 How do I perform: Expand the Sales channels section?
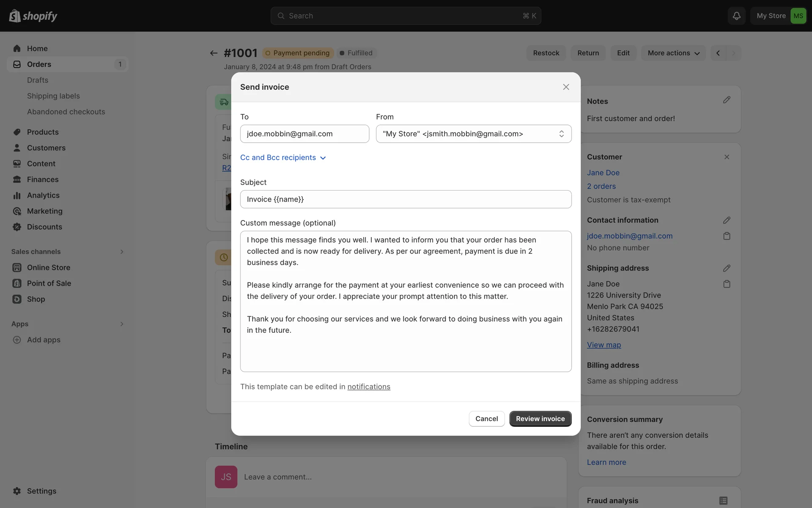pyautogui.click(x=122, y=252)
